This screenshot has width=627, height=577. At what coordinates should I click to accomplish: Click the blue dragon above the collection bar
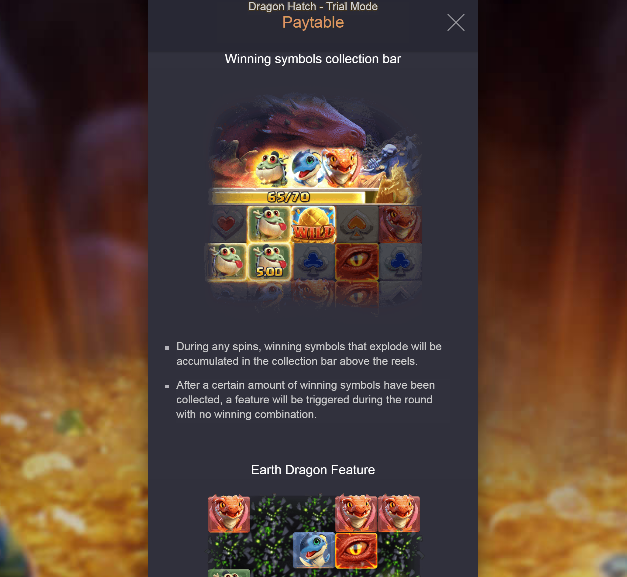[307, 167]
